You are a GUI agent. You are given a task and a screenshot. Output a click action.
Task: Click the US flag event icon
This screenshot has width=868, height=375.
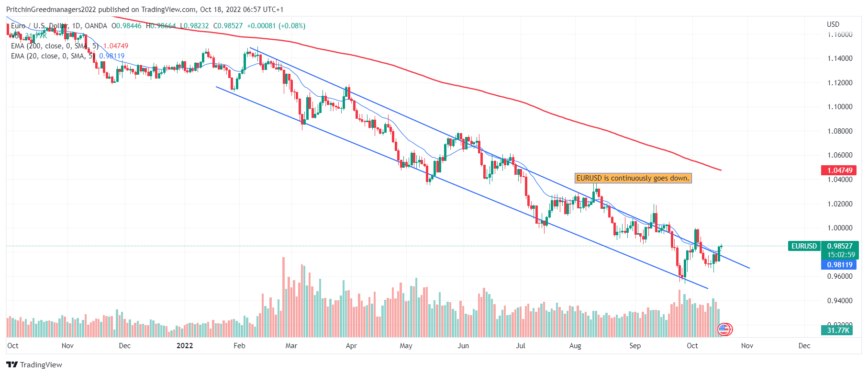click(x=725, y=330)
